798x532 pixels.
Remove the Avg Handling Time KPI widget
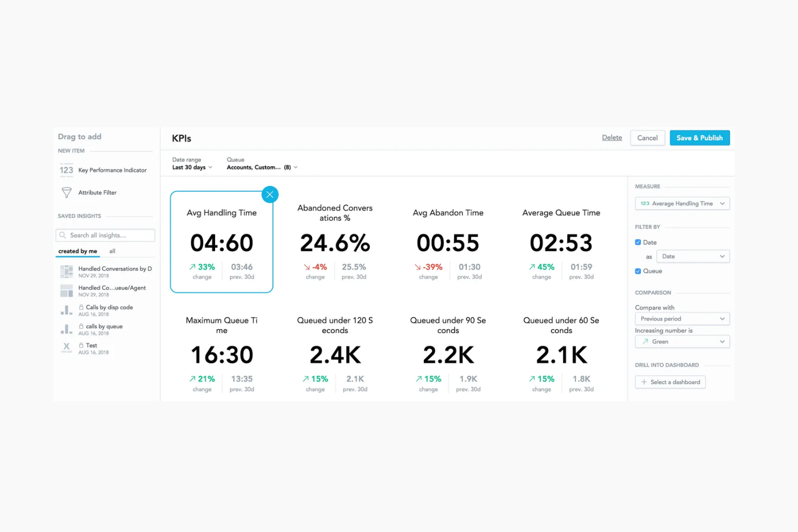coord(270,195)
